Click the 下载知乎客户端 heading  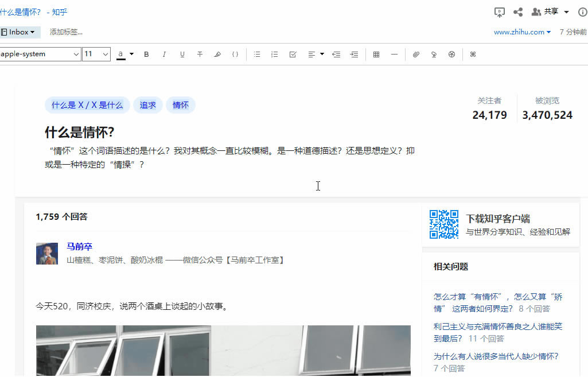point(497,219)
